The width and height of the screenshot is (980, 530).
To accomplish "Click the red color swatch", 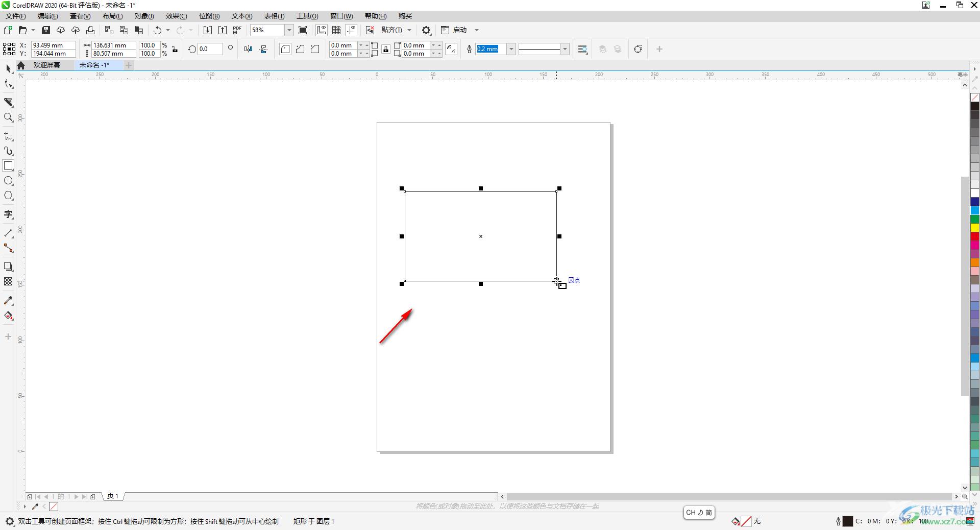I will [x=974, y=236].
